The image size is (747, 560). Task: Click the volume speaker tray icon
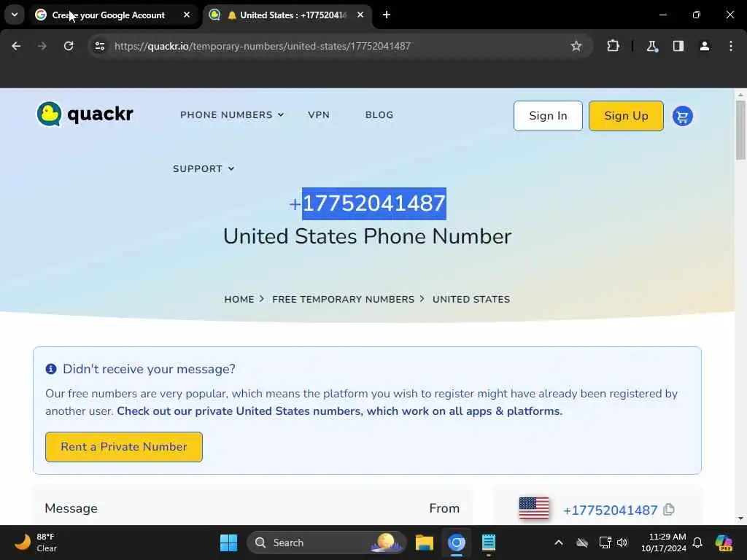pyautogui.click(x=622, y=542)
